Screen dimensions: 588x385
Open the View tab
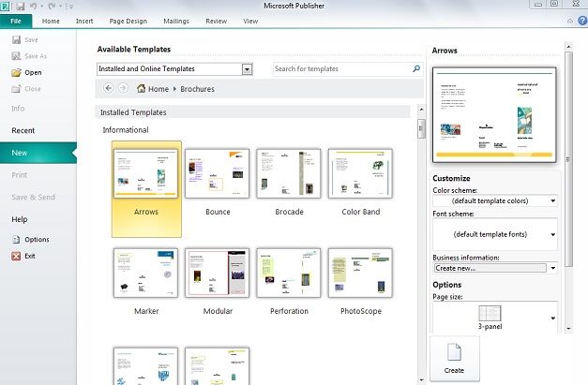(x=250, y=22)
